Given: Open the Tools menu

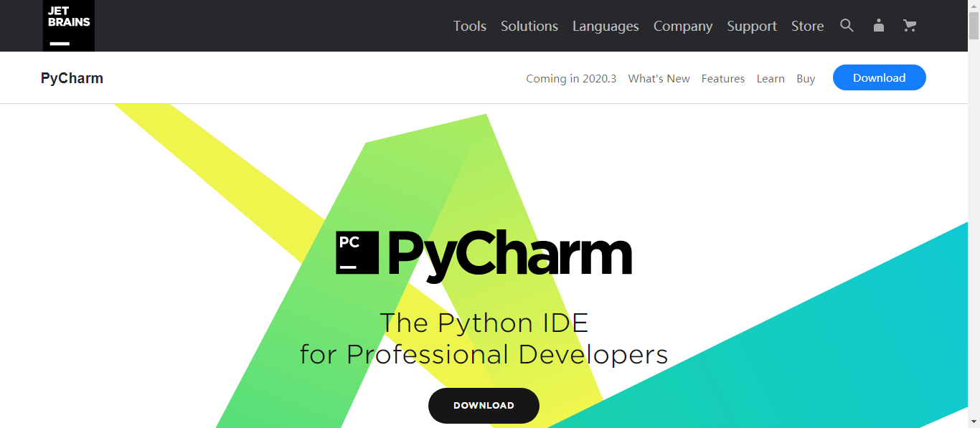Looking at the screenshot, I should point(470,26).
